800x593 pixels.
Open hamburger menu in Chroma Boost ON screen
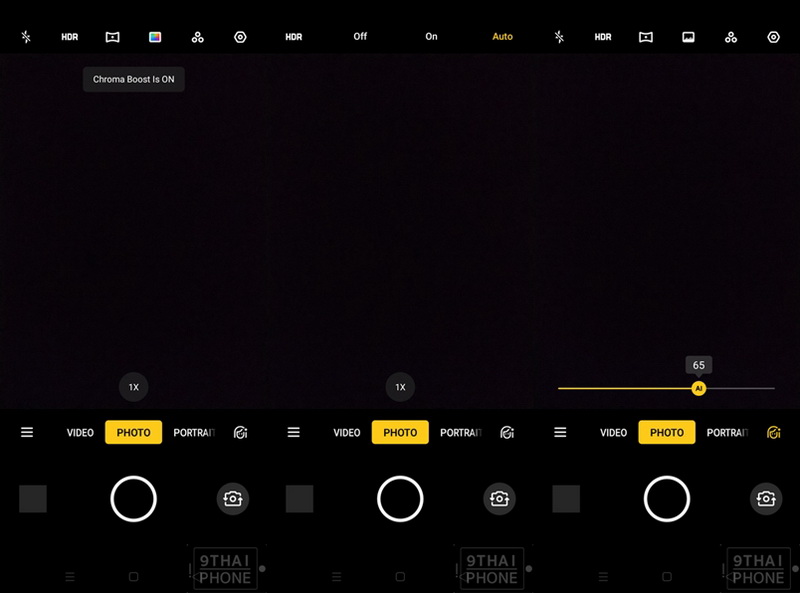[27, 432]
